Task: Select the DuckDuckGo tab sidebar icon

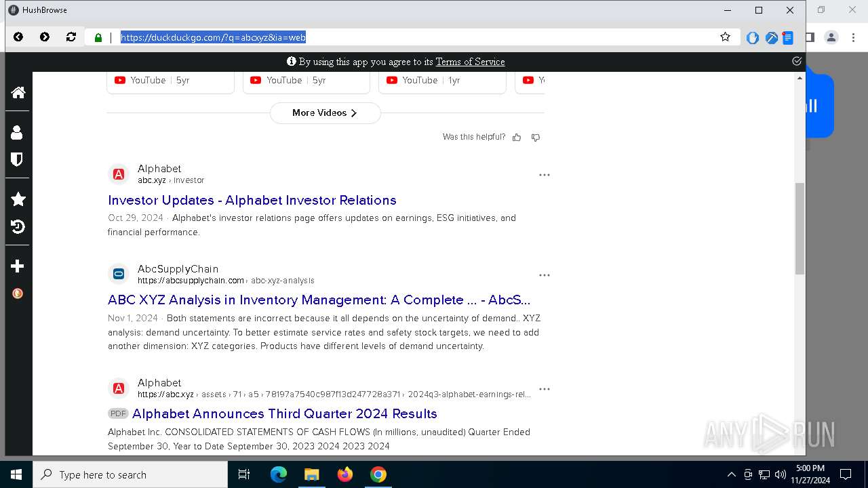Action: tap(18, 293)
